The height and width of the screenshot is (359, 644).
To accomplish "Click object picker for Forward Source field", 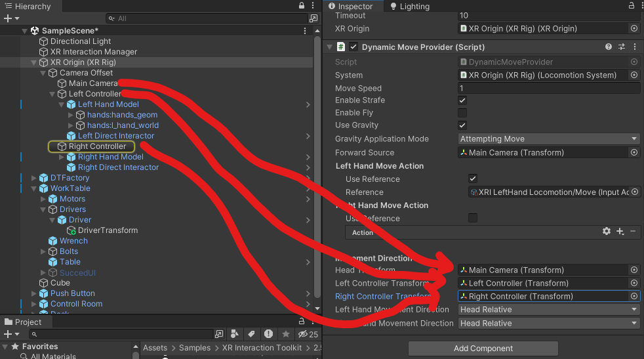I will [634, 152].
